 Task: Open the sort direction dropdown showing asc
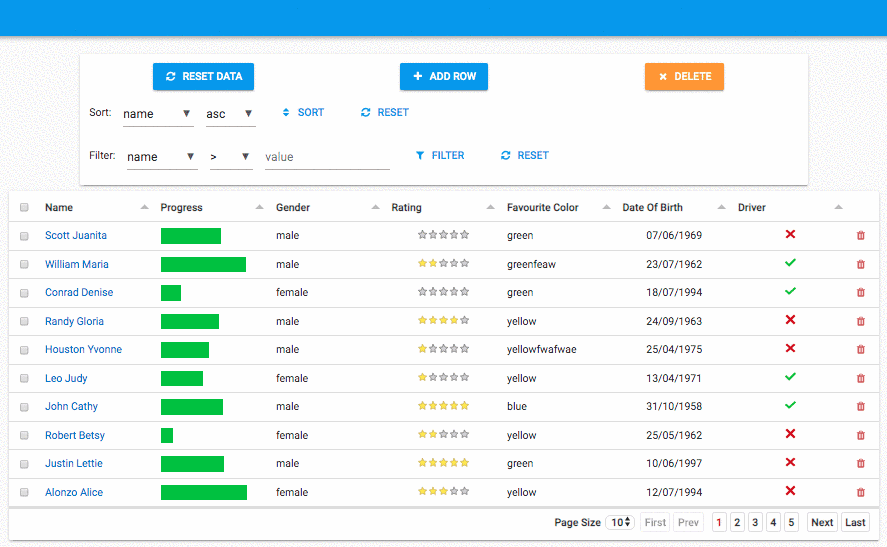coord(230,114)
